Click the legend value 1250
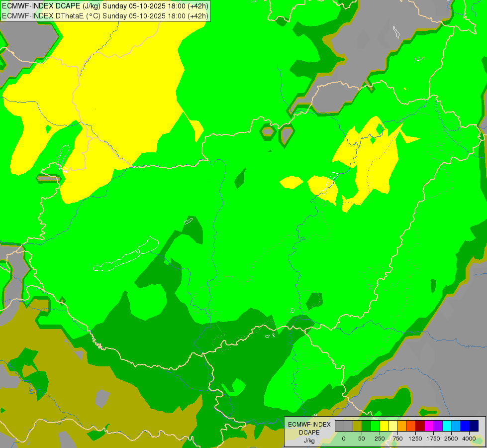Viewport: 487px width, 448px height. click(415, 439)
